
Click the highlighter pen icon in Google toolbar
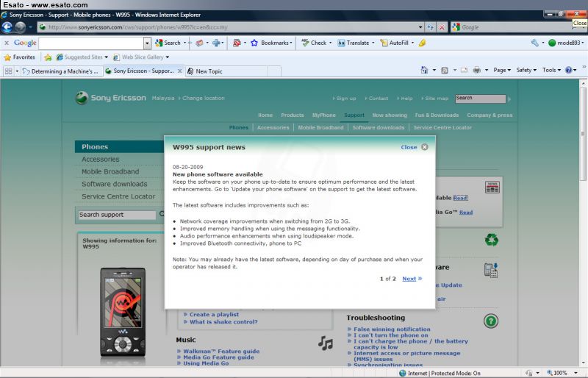click(422, 43)
